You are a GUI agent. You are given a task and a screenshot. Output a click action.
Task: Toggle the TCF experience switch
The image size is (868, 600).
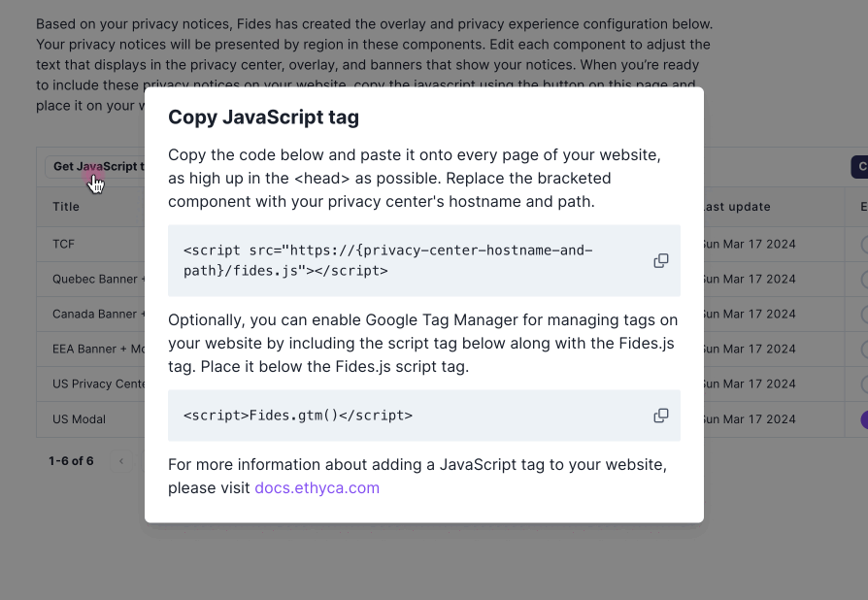[x=864, y=244]
